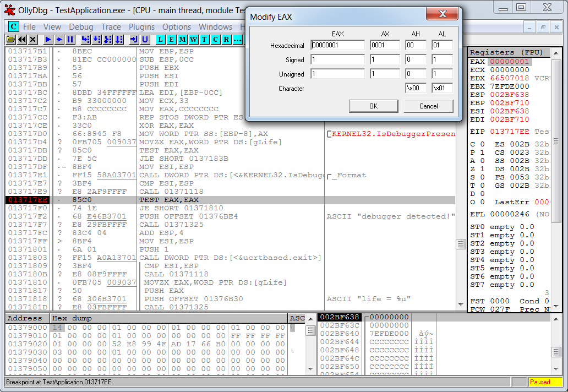Open the Executable modules E button
The width and height of the screenshot is (568, 392).
(x=171, y=40)
